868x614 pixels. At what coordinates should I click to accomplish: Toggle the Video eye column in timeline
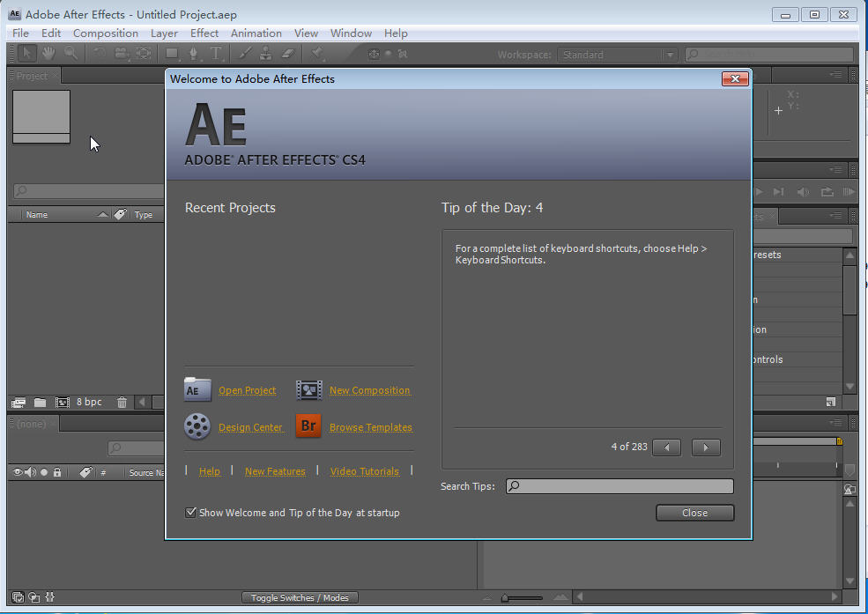click(x=18, y=472)
